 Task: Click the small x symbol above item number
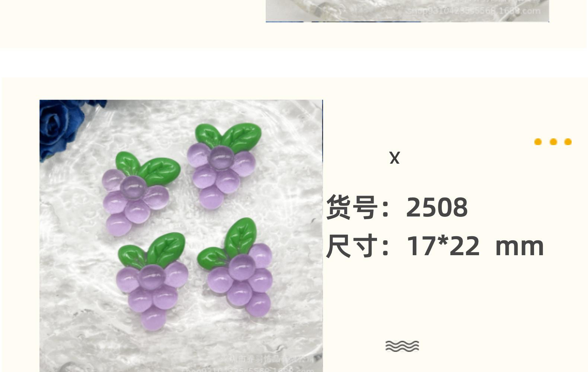tap(394, 158)
